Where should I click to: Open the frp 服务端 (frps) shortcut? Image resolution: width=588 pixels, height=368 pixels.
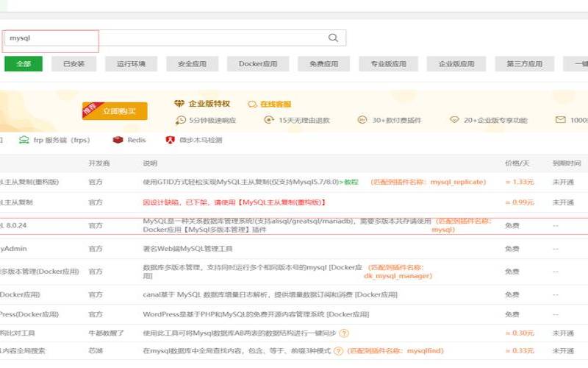pyautogui.click(x=62, y=140)
